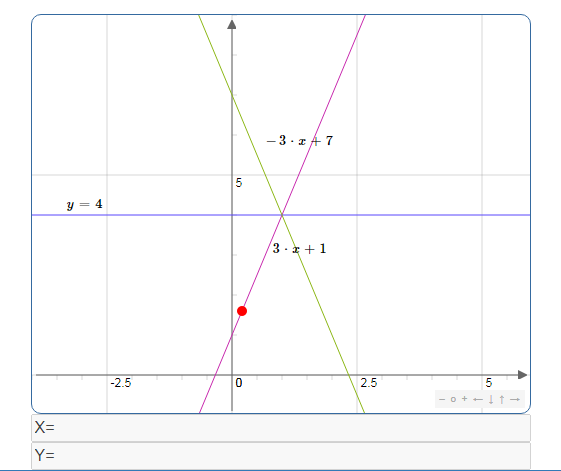The image size is (561, 471).
Task: Click the −3·x + 7 function label
Action: click(x=300, y=140)
